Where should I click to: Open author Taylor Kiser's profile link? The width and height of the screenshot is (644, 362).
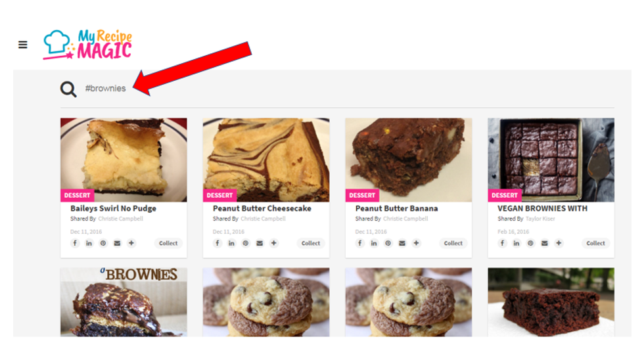(x=540, y=219)
